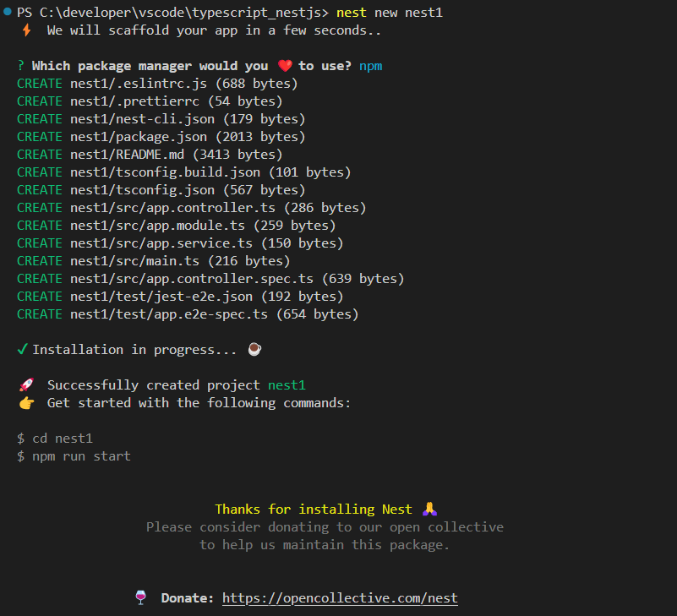Click 'nest1/src/app.module.ts (259 bytes)' line
677x616 pixels.
tap(203, 226)
